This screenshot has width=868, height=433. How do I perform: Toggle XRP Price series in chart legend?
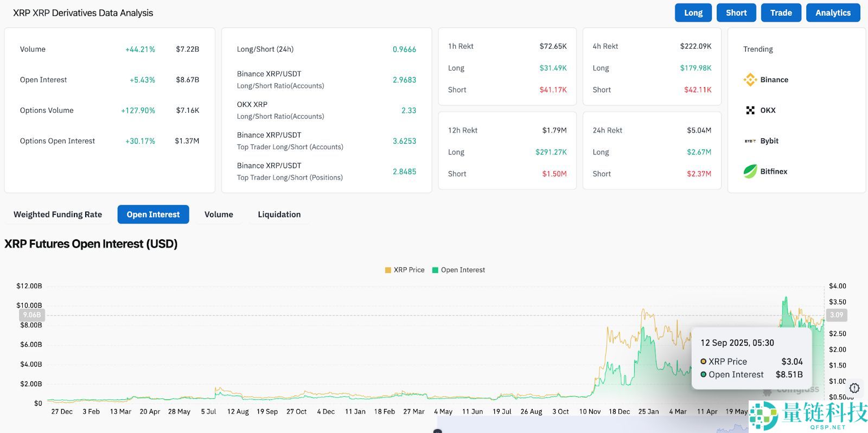405,270
